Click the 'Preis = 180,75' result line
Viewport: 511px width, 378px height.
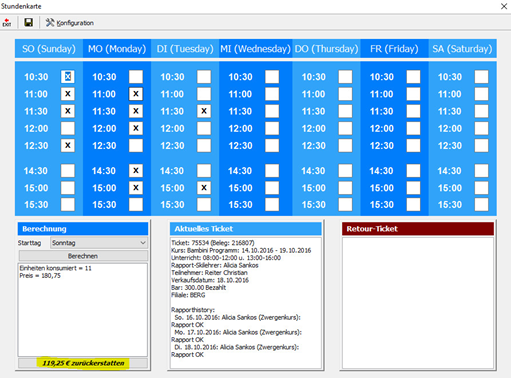[40, 276]
